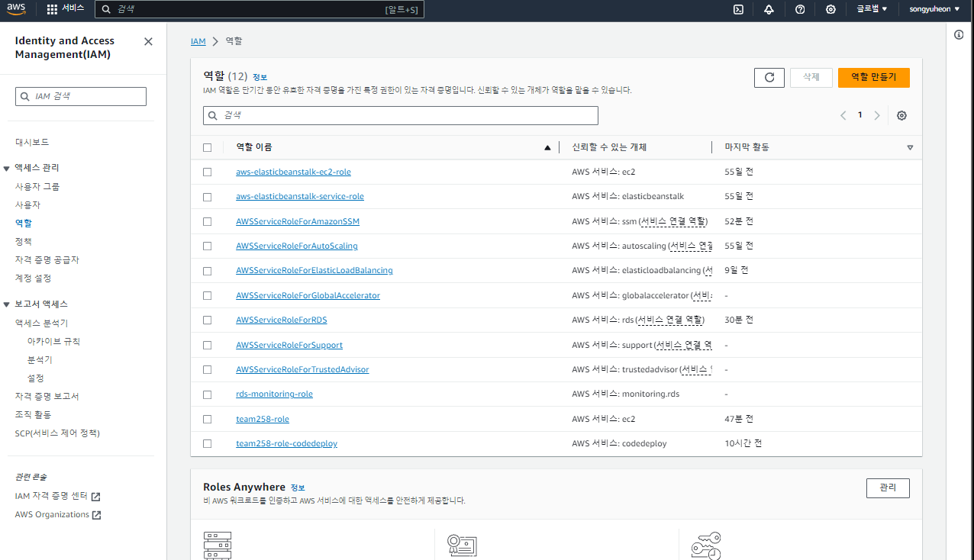Select the team258-role checkbox
This screenshot has height=560, width=974.
207,419
